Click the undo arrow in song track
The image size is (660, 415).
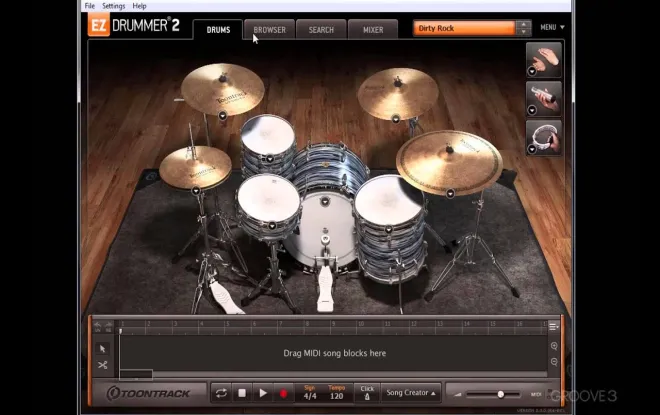pos(98,327)
